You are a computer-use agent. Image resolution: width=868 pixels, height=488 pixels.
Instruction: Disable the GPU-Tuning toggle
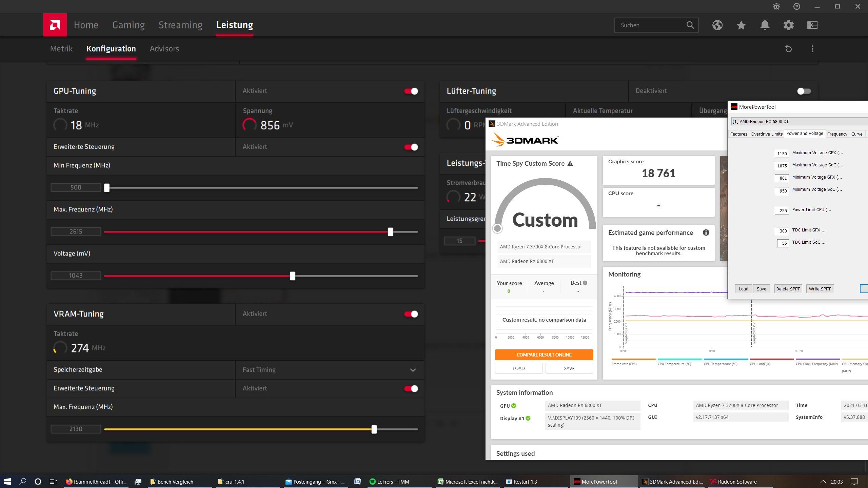click(x=411, y=91)
